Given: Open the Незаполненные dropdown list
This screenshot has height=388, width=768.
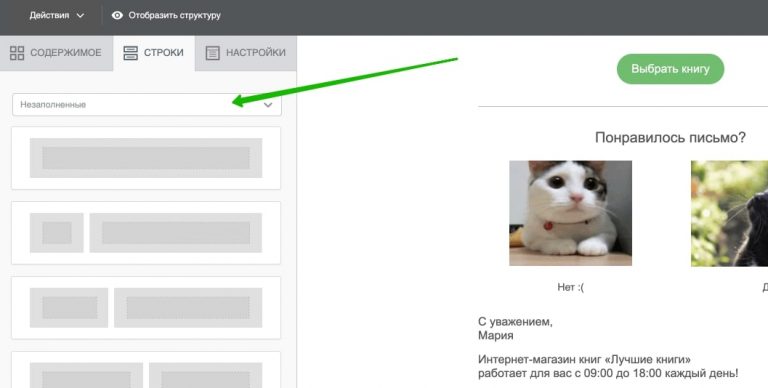Looking at the screenshot, I should [x=147, y=104].
